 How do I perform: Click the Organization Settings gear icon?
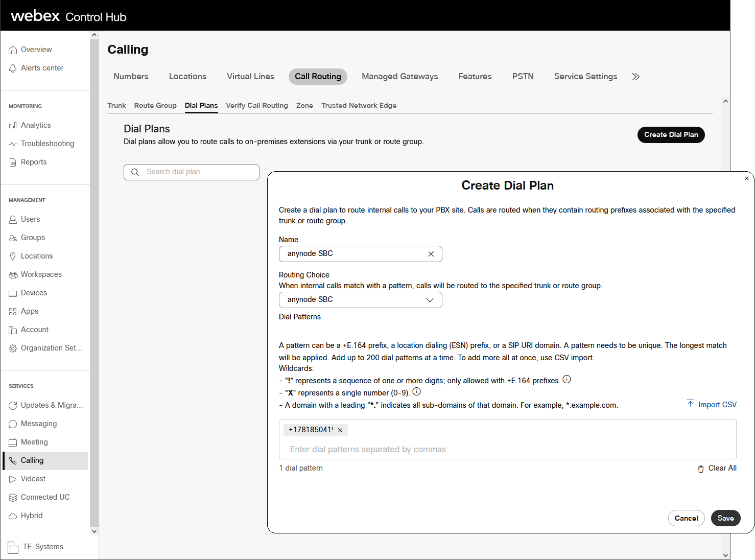coord(13,348)
